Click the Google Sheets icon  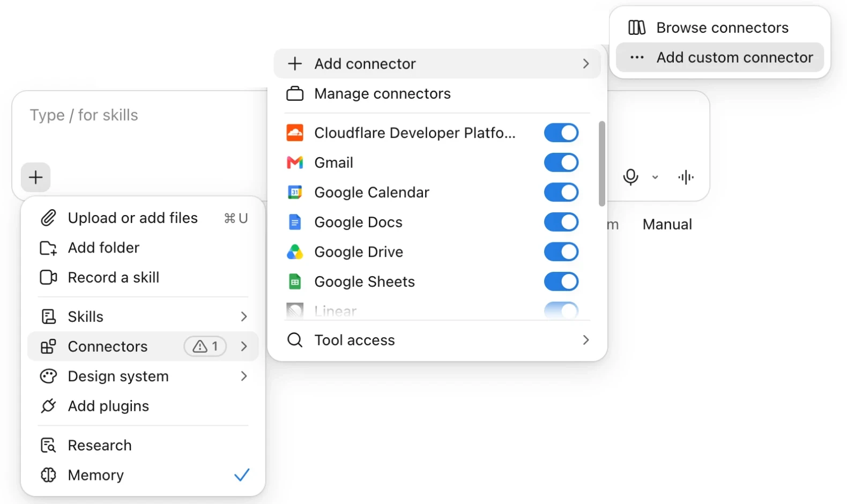(295, 281)
